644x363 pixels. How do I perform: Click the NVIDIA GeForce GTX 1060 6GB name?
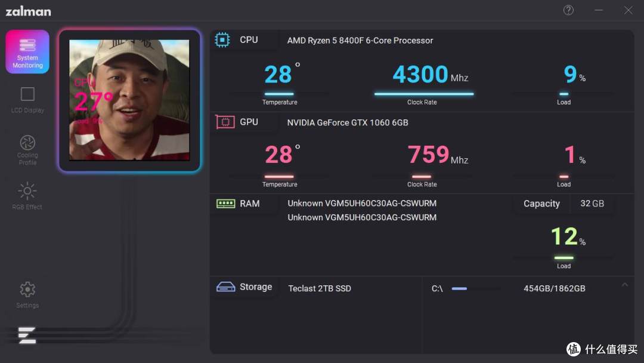coord(348,122)
